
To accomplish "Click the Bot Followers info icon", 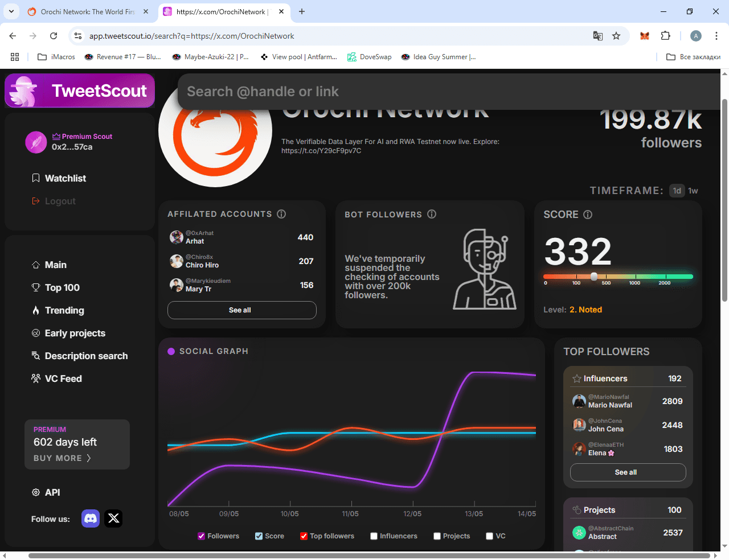I will [432, 214].
